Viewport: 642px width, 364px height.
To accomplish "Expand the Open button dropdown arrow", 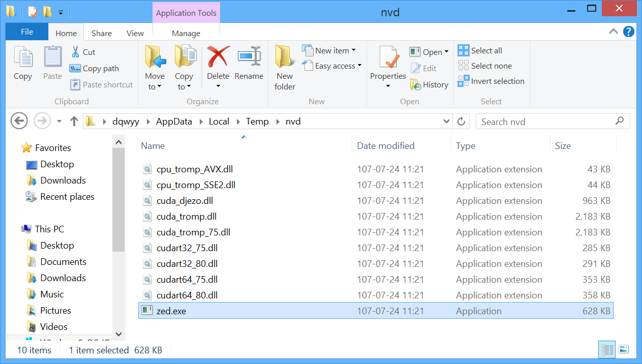I will coord(446,52).
